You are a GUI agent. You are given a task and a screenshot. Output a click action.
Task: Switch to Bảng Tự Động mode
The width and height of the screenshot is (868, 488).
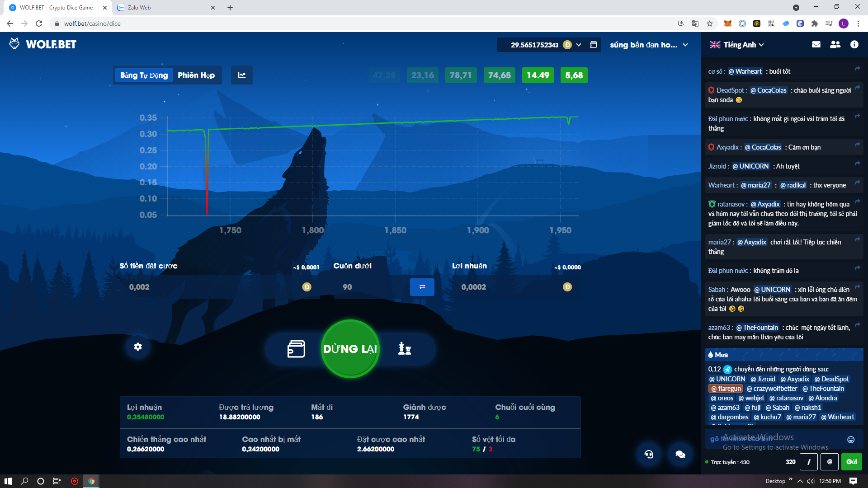144,75
